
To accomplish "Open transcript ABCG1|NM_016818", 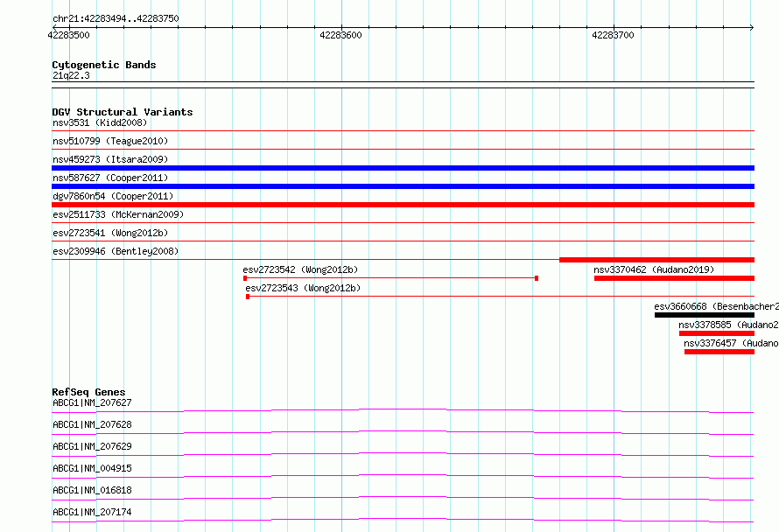I will click(92, 490).
